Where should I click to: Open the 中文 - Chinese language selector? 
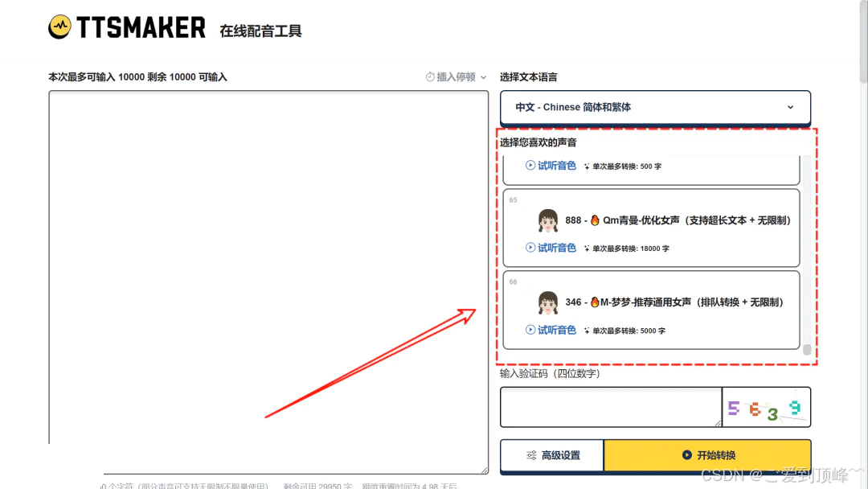click(x=656, y=108)
